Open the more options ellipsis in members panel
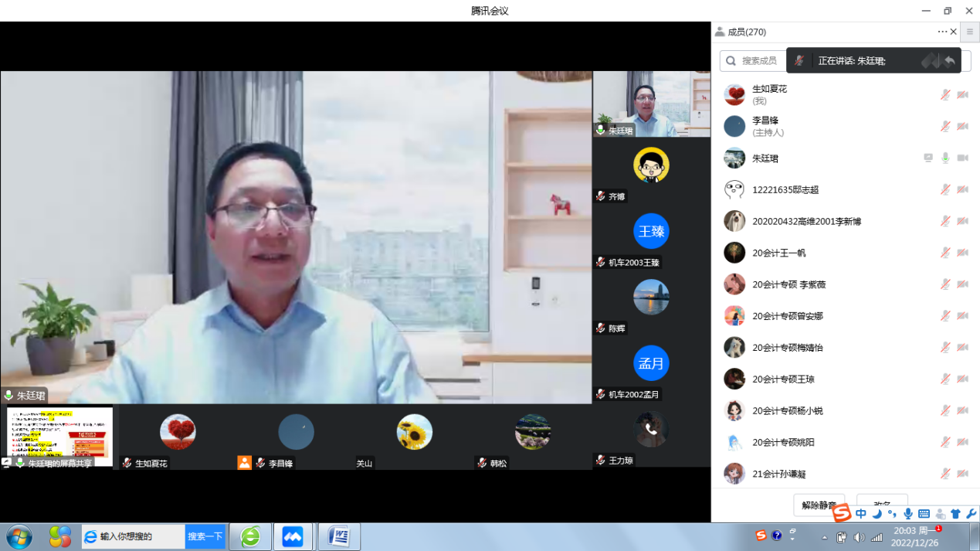980x551 pixels. (x=942, y=32)
